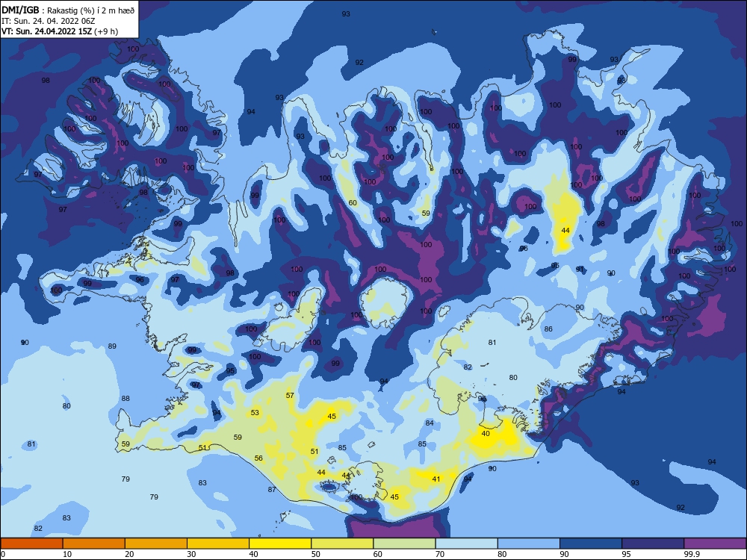Click the '84' humidity value on the map
The image size is (747, 560).
point(430,423)
